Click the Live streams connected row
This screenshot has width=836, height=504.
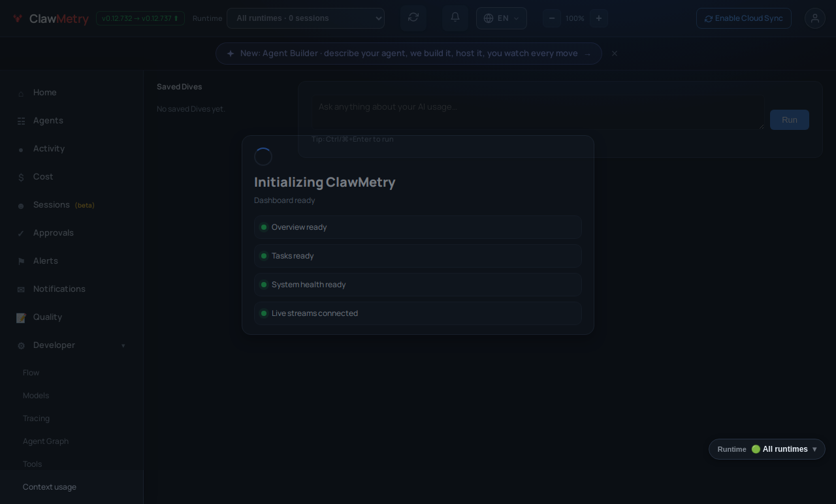click(x=418, y=313)
